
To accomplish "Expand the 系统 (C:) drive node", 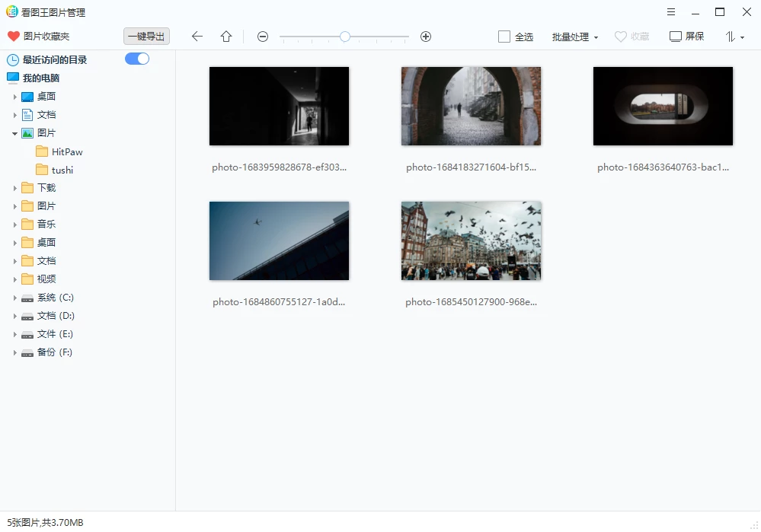I will (x=14, y=298).
